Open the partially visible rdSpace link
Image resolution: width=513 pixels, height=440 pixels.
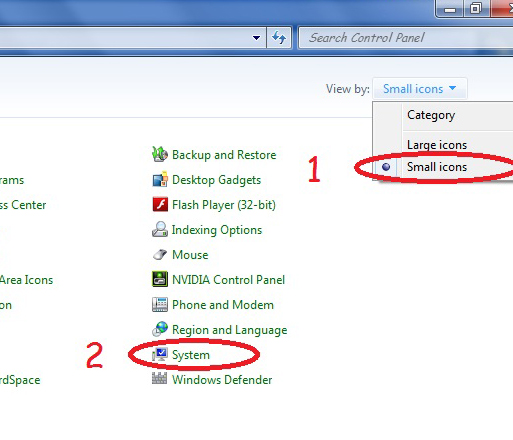[20, 380]
